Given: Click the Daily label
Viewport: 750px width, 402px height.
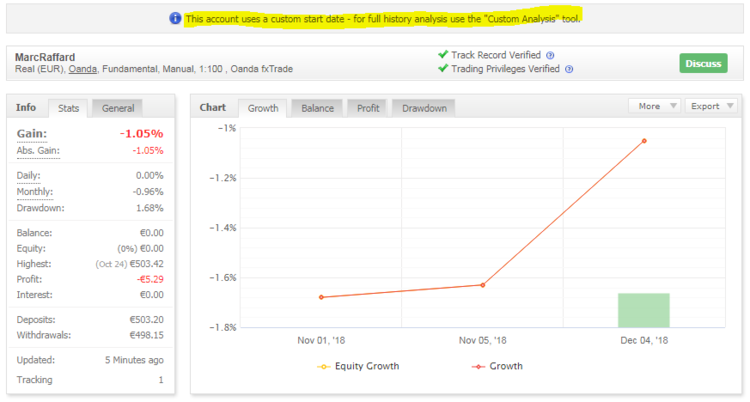Looking at the screenshot, I should [x=29, y=176].
